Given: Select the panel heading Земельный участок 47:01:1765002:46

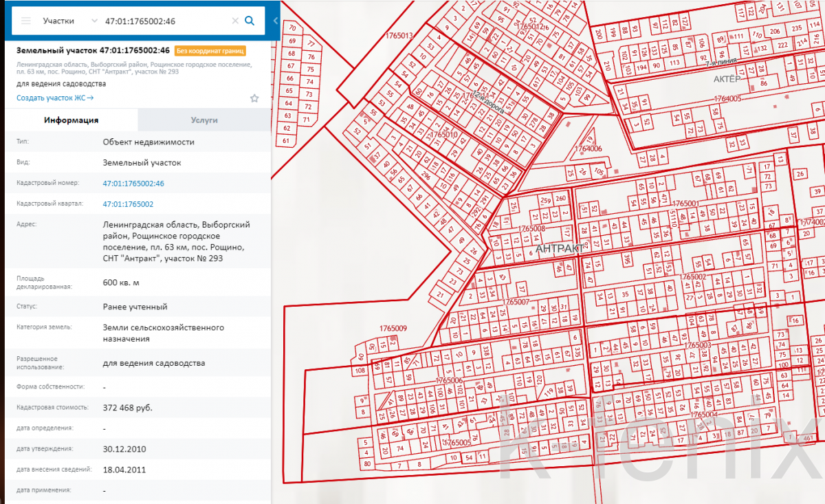Looking at the screenshot, I should pos(93,51).
